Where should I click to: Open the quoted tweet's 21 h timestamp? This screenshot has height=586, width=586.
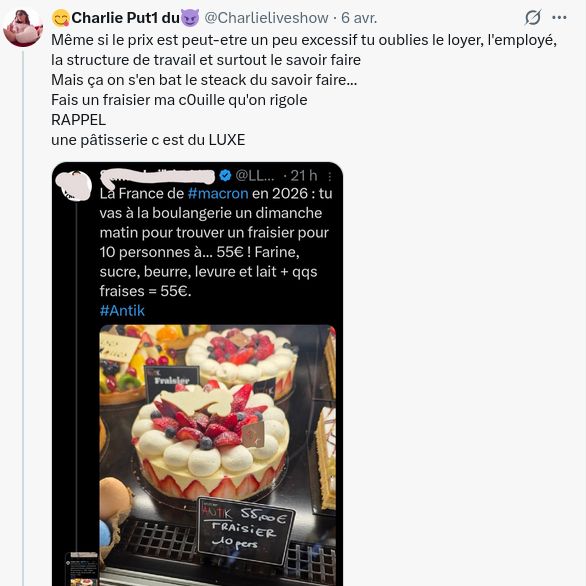point(304,175)
